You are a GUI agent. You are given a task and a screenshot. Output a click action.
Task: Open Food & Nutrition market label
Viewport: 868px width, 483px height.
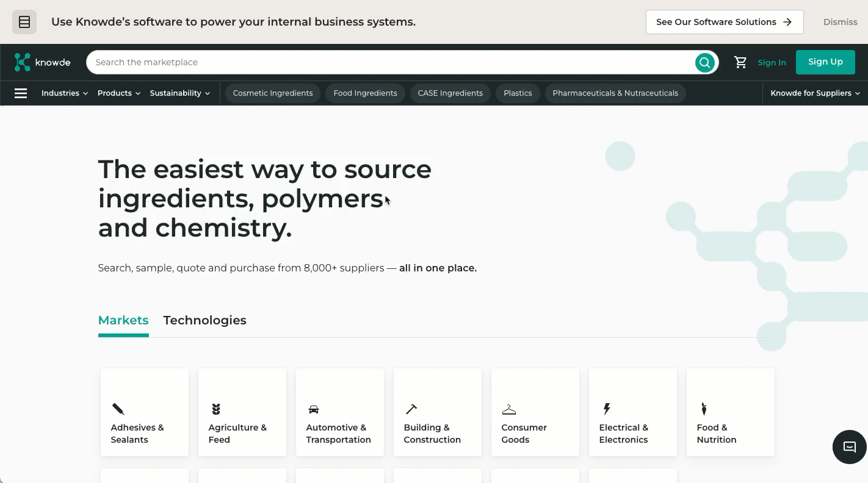(x=717, y=434)
